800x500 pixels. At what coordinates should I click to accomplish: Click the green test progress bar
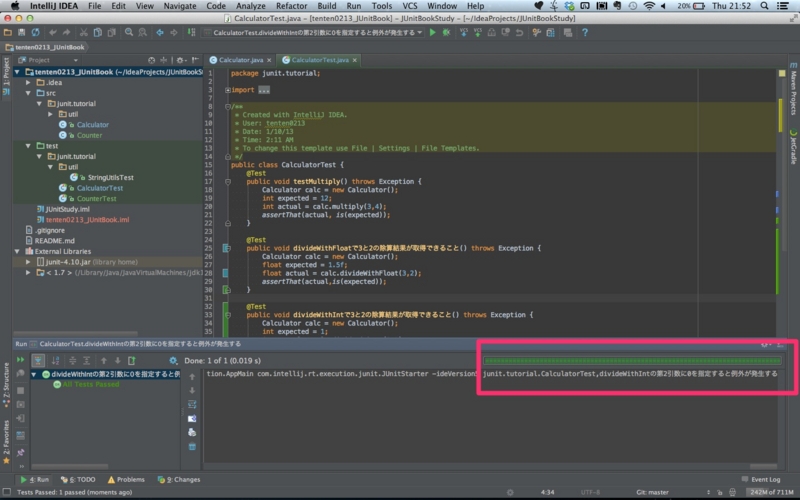[x=632, y=361]
